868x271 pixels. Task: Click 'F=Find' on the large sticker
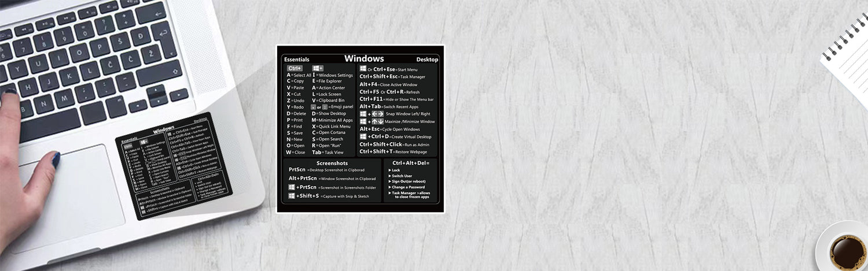[295, 127]
